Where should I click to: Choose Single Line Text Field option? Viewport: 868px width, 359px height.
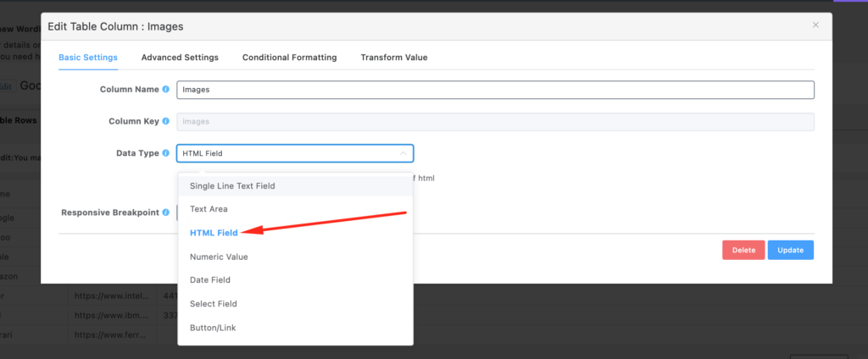pyautogui.click(x=232, y=185)
